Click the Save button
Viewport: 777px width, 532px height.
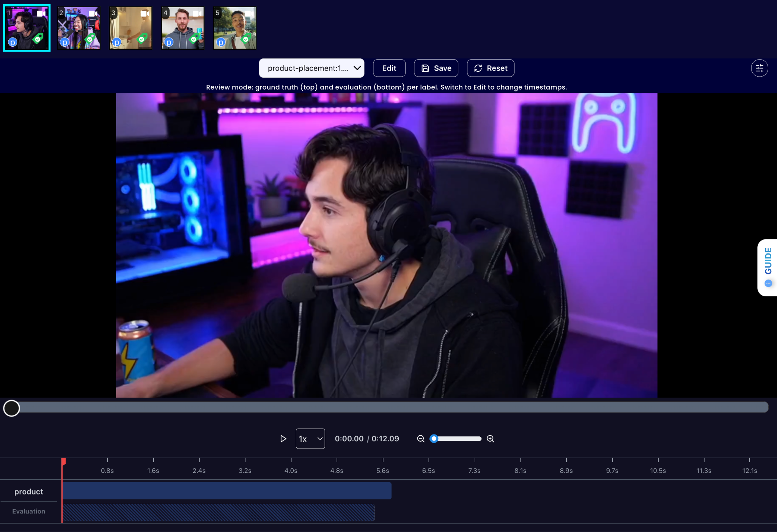tap(436, 68)
